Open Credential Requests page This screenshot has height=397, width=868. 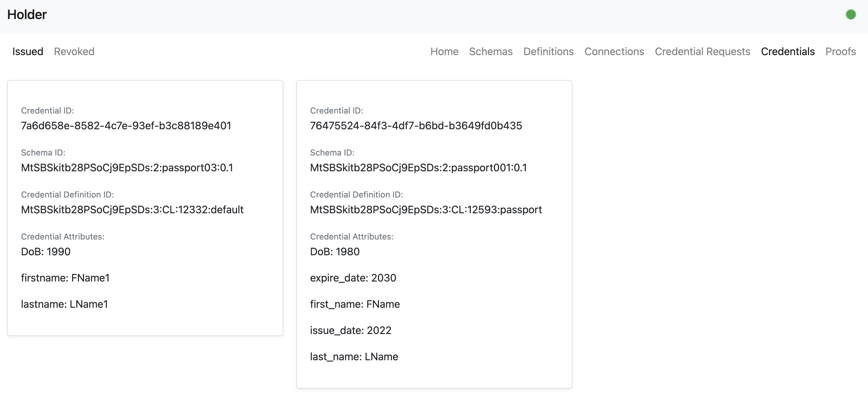click(702, 51)
